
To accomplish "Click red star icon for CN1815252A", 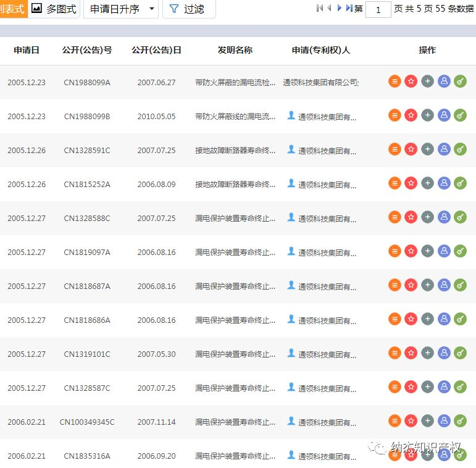I will (411, 183).
